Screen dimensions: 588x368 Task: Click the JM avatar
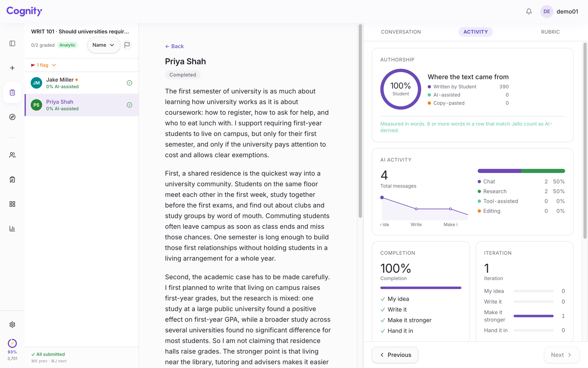coord(36,83)
